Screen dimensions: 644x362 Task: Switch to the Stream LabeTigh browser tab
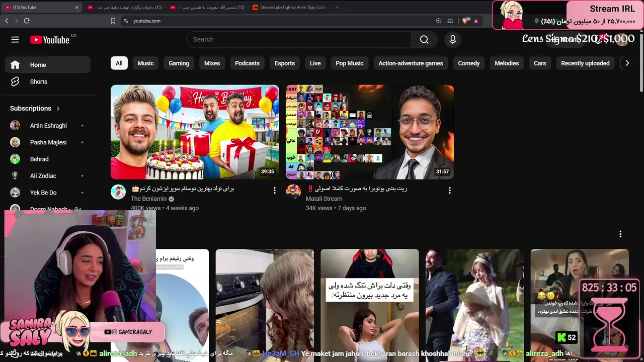[289, 7]
